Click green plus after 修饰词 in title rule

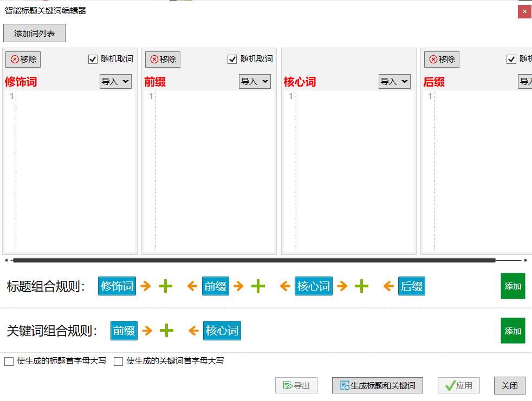coord(166,286)
